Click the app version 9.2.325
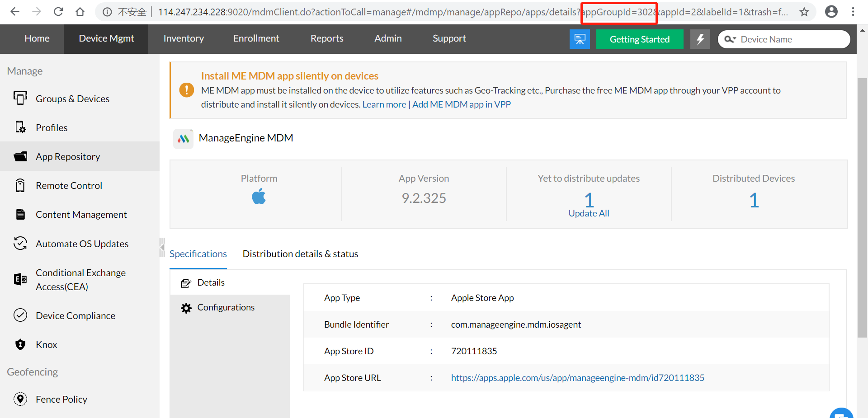 tap(424, 198)
